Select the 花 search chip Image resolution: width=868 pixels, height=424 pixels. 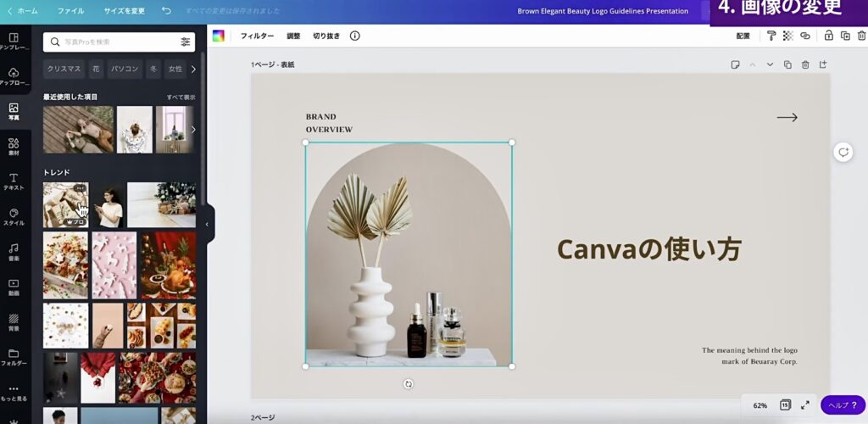(97, 70)
